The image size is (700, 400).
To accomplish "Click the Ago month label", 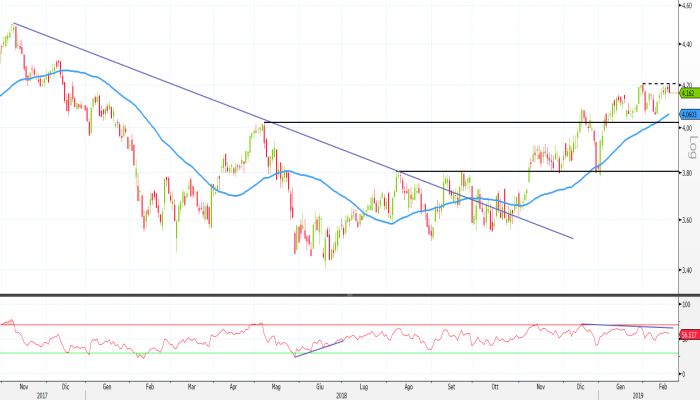I will (408, 387).
